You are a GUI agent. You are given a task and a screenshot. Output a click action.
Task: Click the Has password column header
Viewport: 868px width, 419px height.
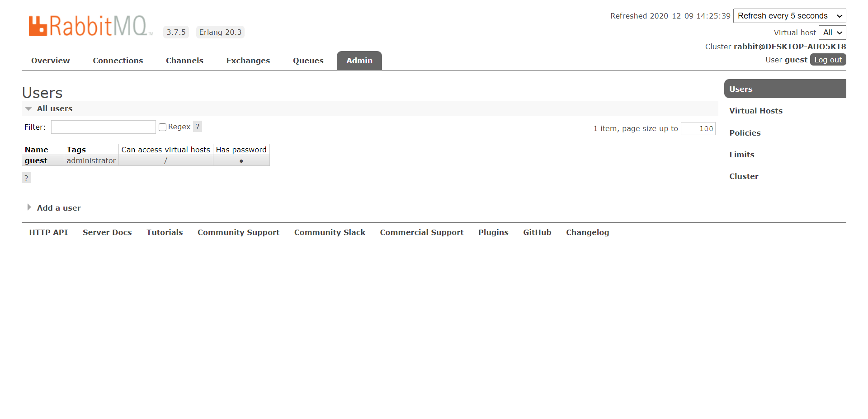(x=241, y=150)
